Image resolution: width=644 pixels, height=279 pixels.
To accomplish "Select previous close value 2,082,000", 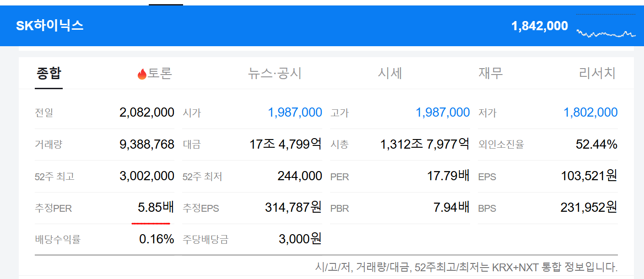I will [x=147, y=113].
